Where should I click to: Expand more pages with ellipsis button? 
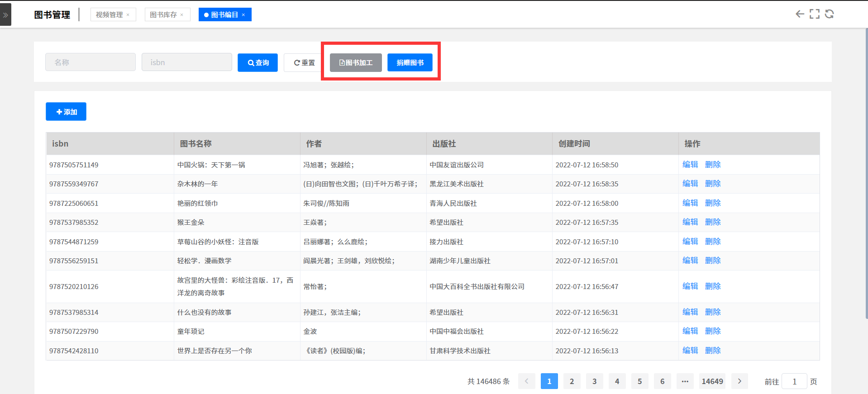coord(685,381)
